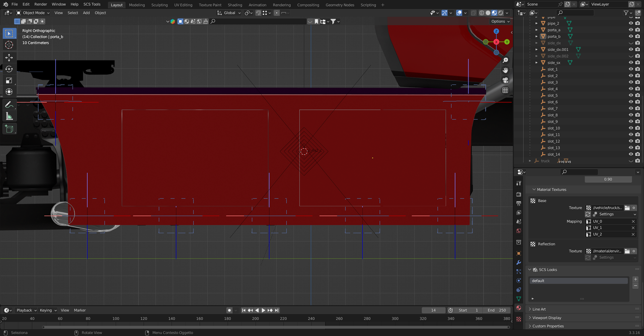Add an SCS Look with plus button

[635, 279]
